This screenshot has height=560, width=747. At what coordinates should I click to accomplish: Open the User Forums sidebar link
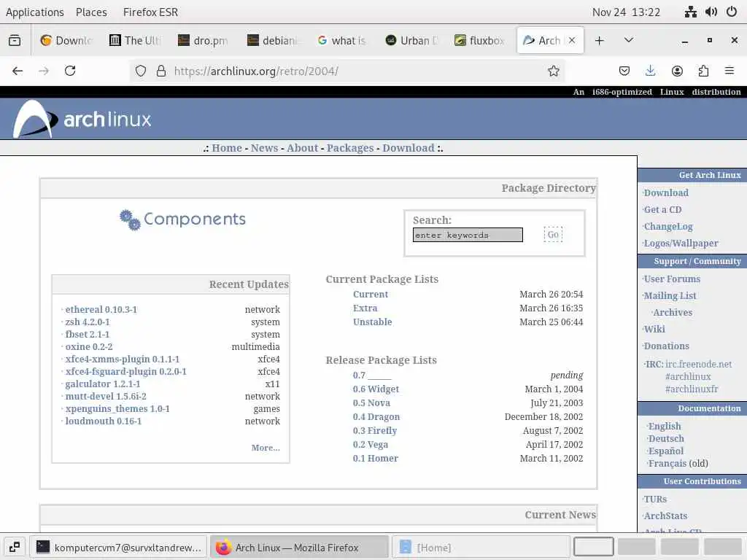(x=672, y=279)
